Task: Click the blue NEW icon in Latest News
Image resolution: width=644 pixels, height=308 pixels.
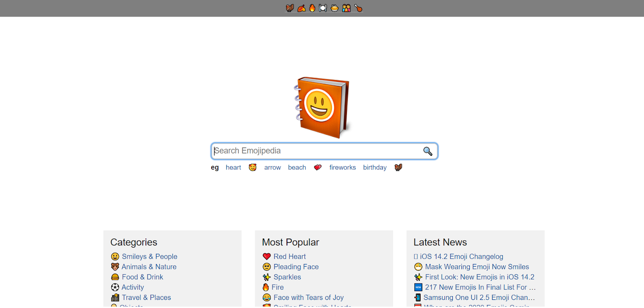Action: point(418,287)
